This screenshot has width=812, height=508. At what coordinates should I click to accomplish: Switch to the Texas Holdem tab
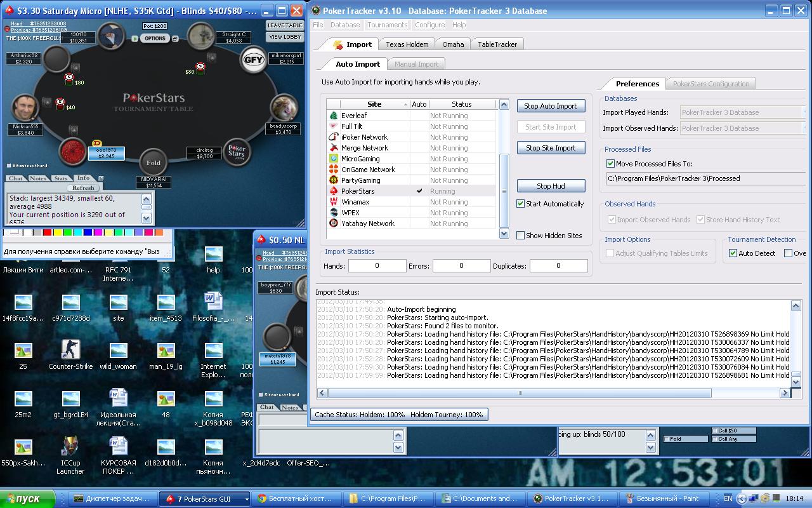coord(407,44)
